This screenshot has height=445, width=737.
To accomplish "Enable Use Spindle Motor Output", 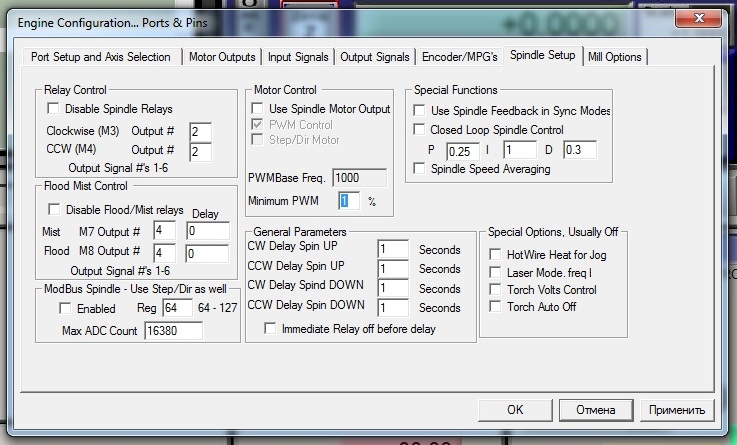I will pyautogui.click(x=257, y=109).
